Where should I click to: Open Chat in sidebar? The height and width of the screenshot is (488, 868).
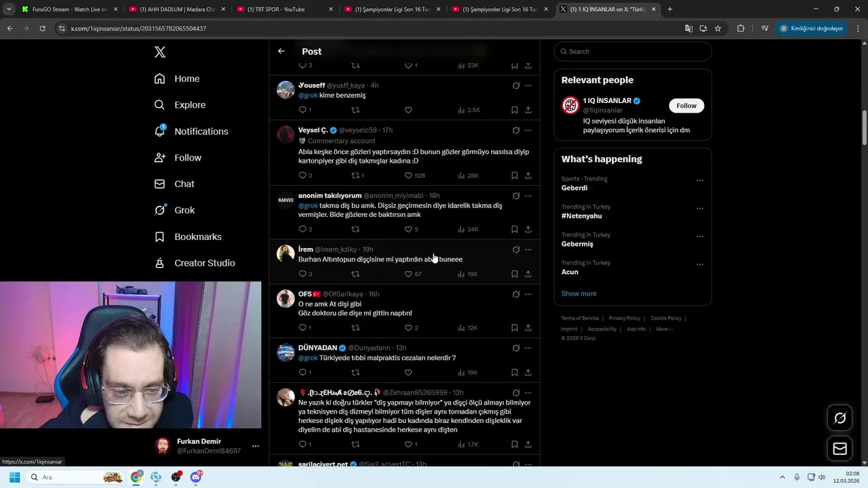[174, 184]
